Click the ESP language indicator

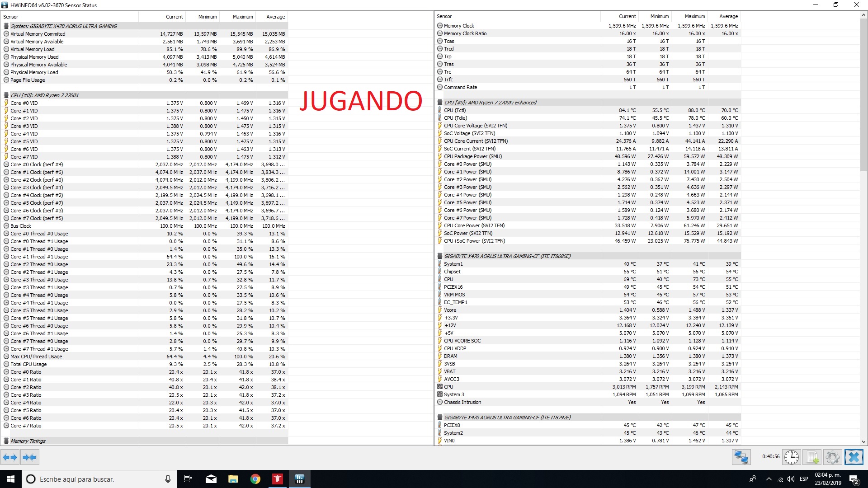click(x=804, y=479)
